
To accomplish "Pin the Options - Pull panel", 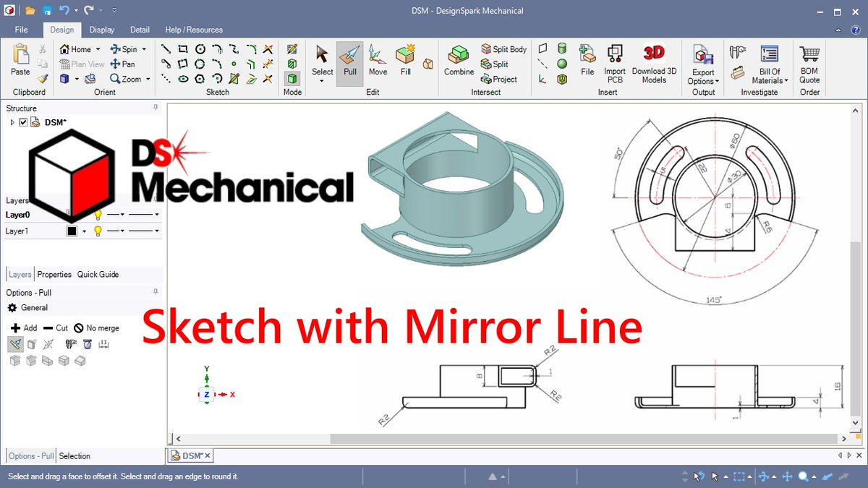I will pyautogui.click(x=156, y=292).
